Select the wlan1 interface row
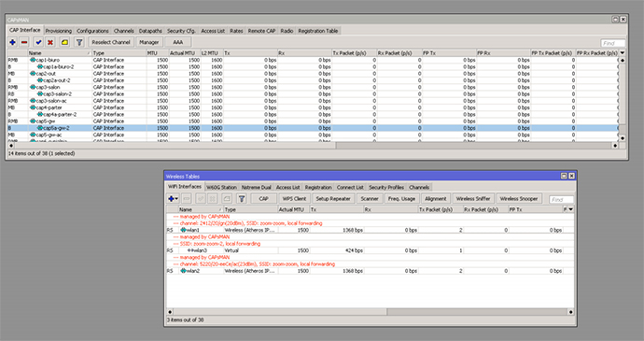The image size is (644, 341). coord(370,230)
